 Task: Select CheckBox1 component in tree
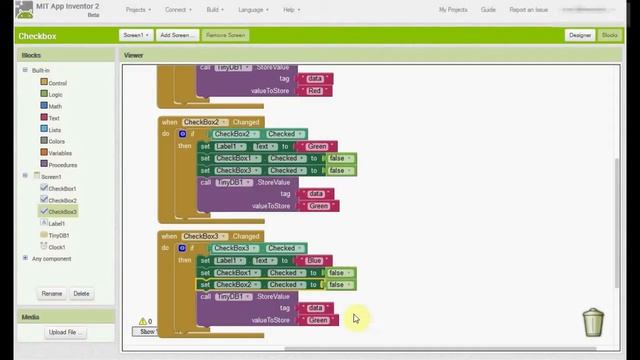58,189
